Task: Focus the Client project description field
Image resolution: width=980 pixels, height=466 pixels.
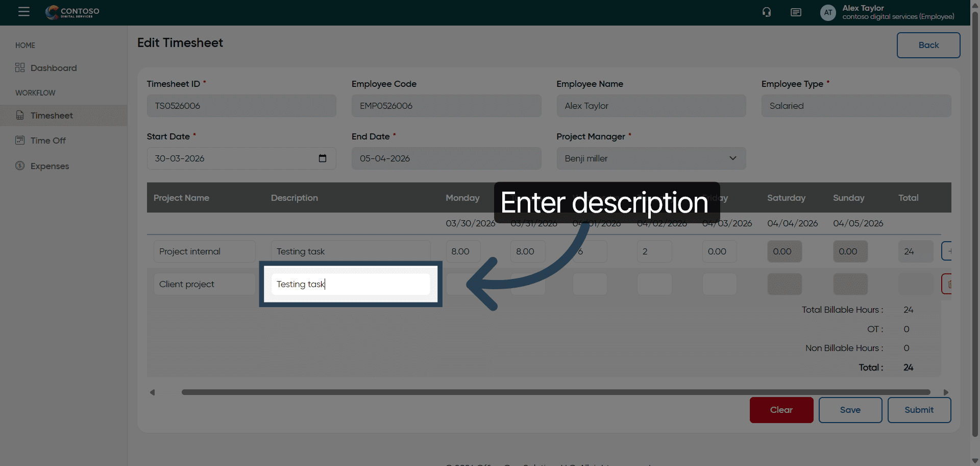Action: pos(351,284)
